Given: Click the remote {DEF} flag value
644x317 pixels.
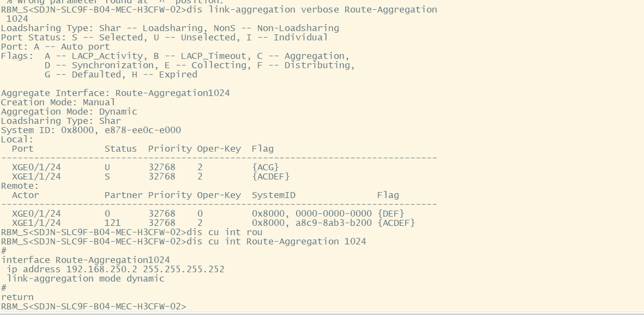Looking at the screenshot, I should [390, 214].
